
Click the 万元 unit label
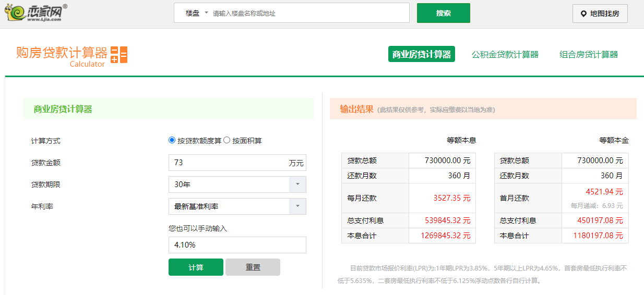(296, 163)
